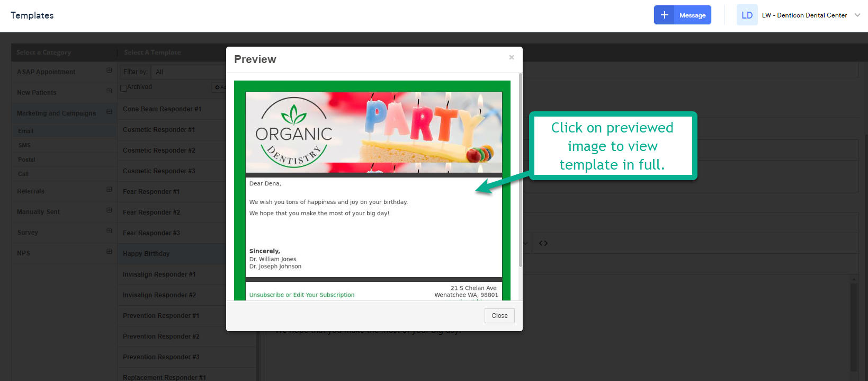Select Fear Responder #1 template

pyautogui.click(x=151, y=192)
